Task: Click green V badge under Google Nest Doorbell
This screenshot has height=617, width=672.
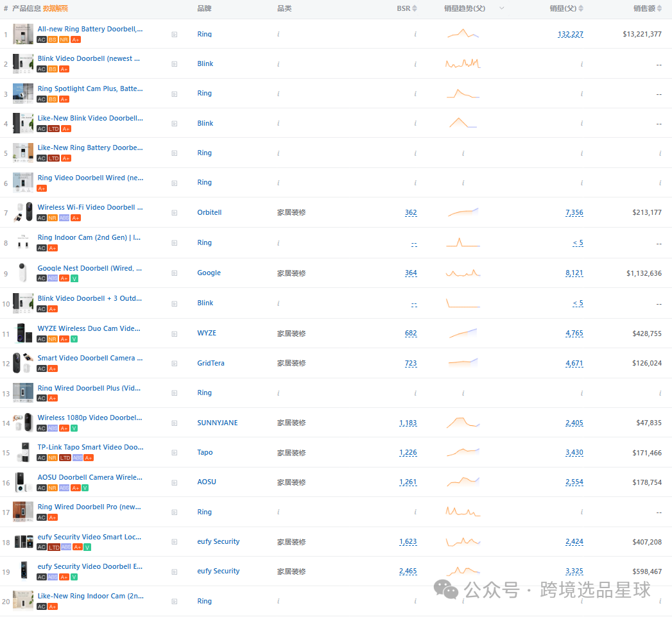Action: click(74, 279)
